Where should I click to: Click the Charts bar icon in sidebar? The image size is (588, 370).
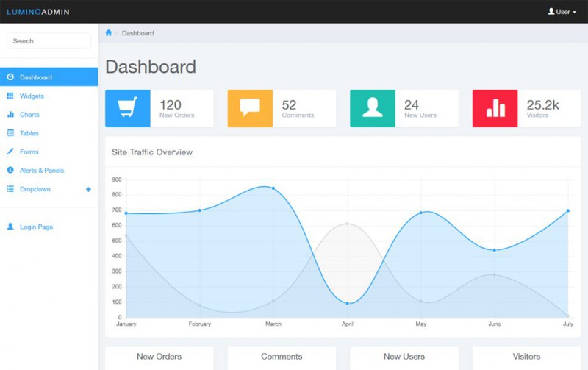point(10,115)
